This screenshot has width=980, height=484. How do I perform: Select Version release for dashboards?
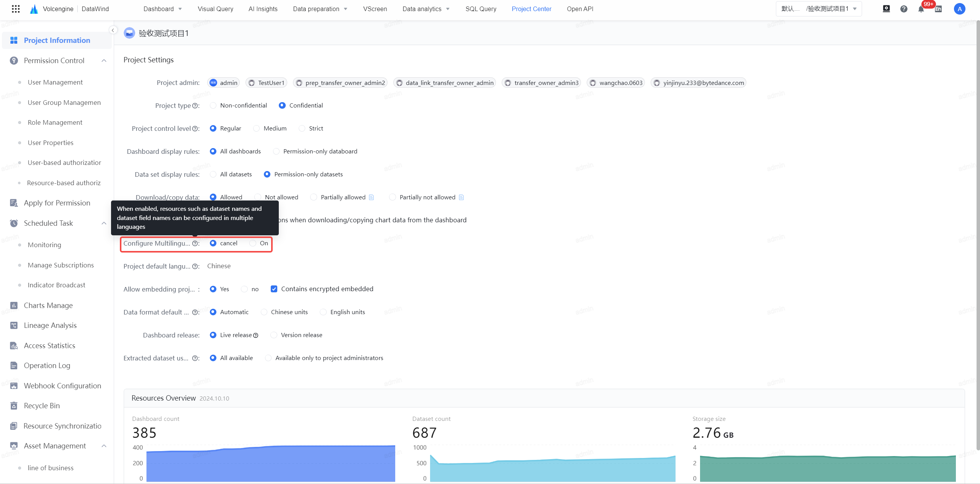click(x=274, y=335)
